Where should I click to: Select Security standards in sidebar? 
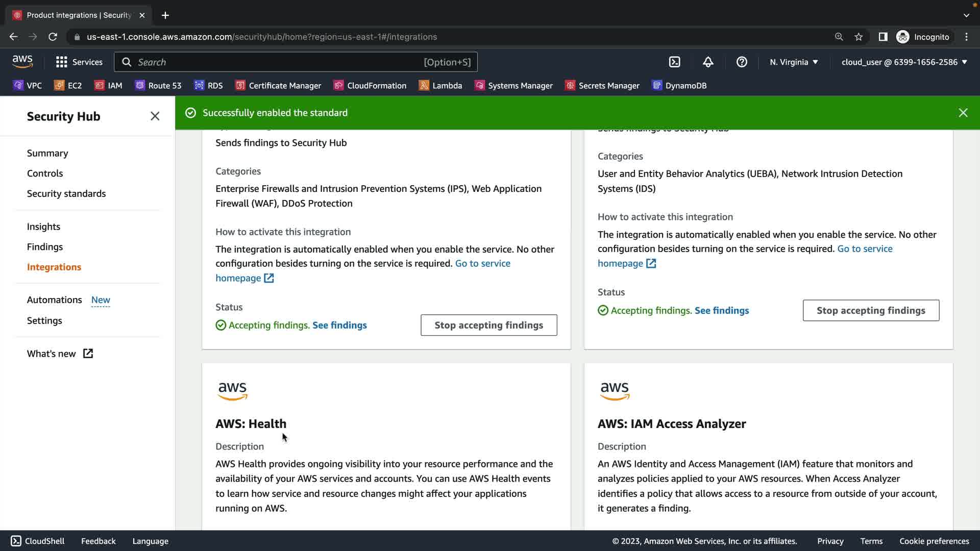66,194
